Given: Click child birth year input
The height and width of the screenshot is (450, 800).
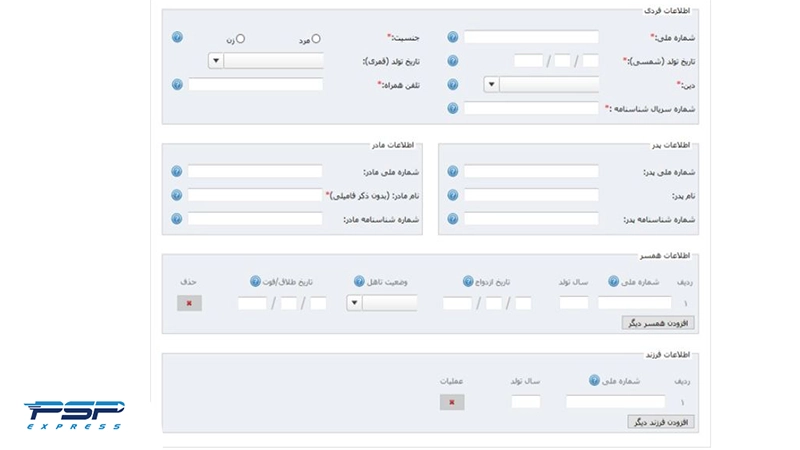Looking at the screenshot, I should pos(526,402).
